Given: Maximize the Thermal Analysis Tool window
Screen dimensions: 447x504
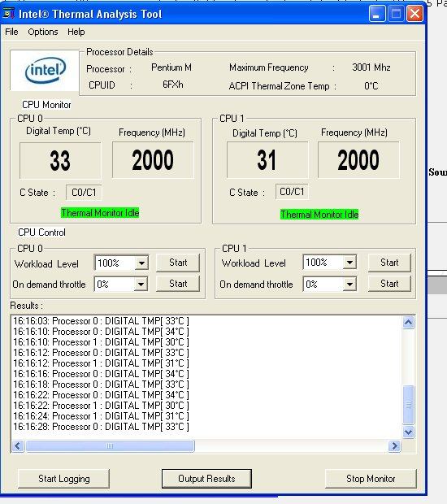Looking at the screenshot, I should point(396,14).
